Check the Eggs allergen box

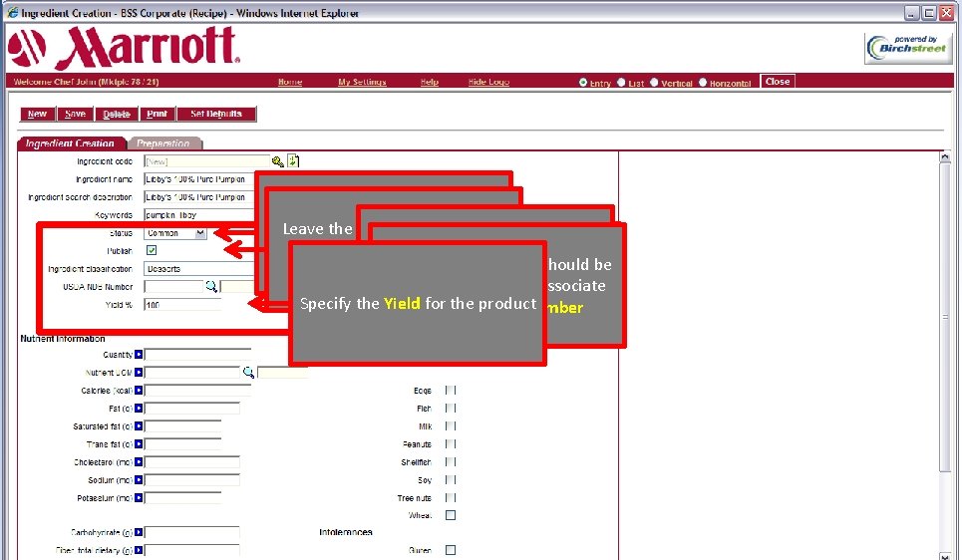pos(451,390)
